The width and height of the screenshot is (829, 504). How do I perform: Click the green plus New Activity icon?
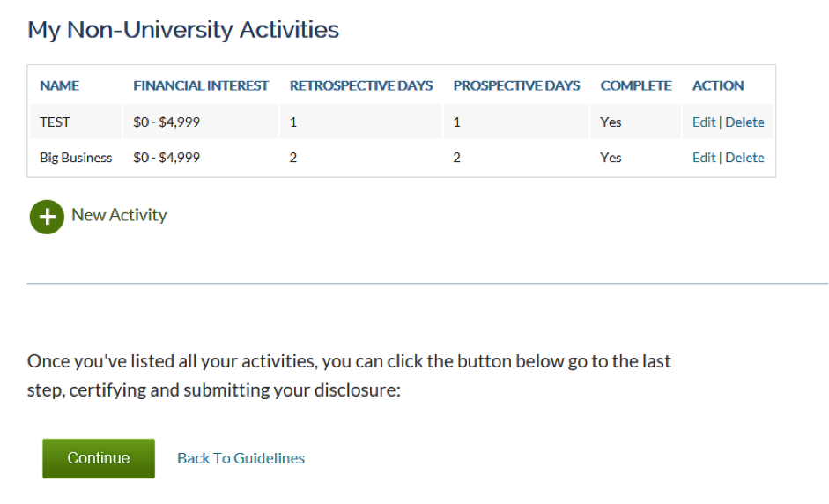pyautogui.click(x=47, y=217)
